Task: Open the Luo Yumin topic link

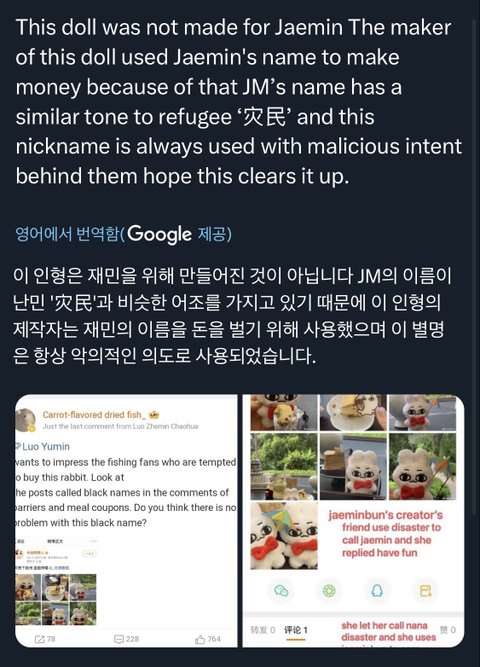Action: click(x=43, y=446)
